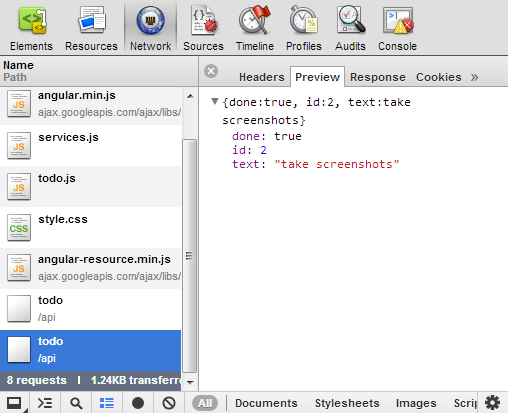Collapse the JSON object disclosure triangle
This screenshot has height=413, width=508.
[215, 101]
